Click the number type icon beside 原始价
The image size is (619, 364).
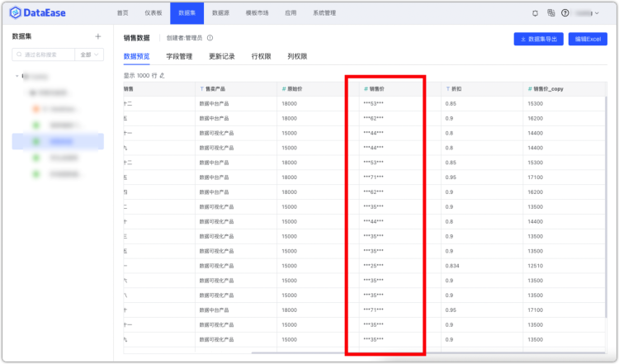click(284, 89)
